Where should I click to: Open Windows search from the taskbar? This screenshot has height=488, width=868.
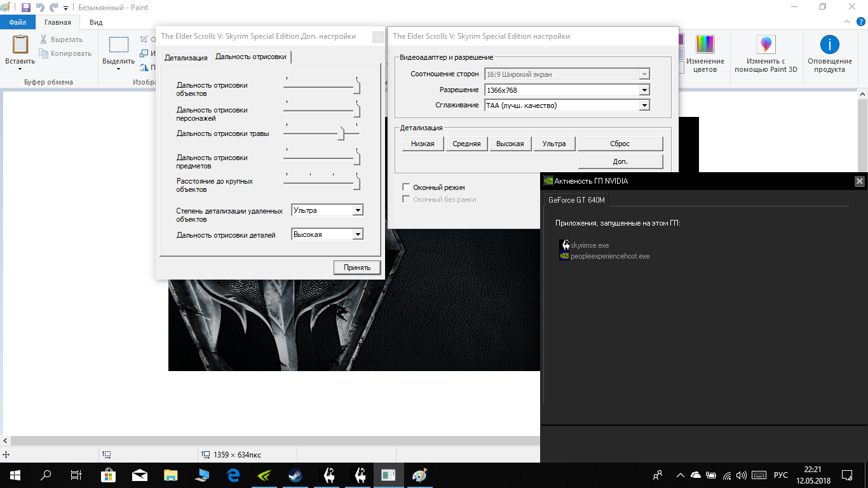46,475
